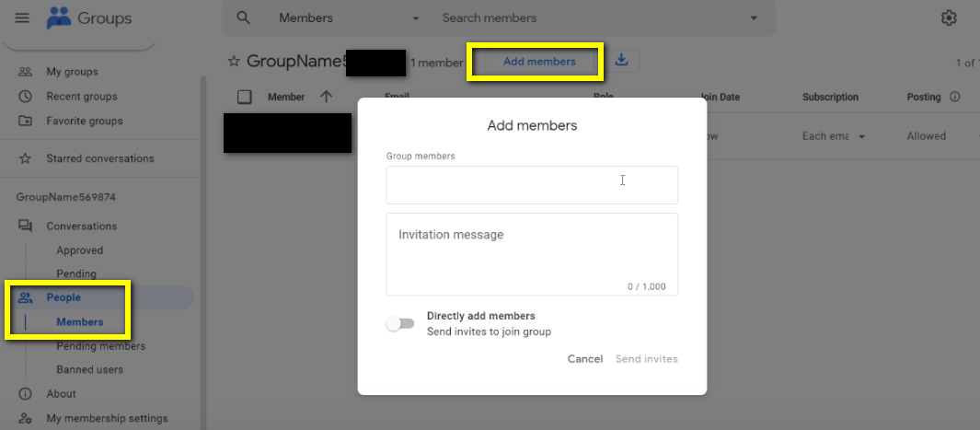
Task: Select Approved conversations
Action: click(79, 250)
